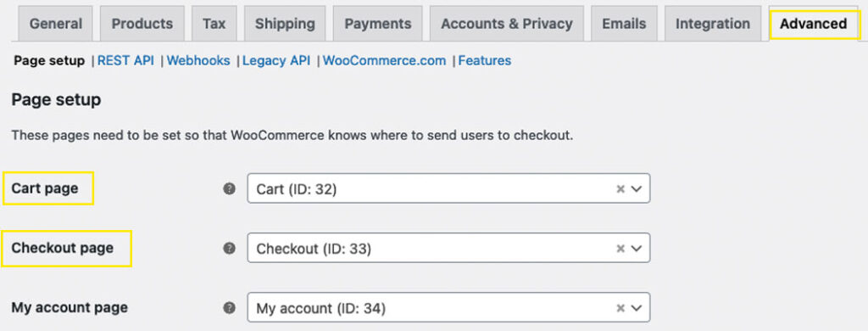Open help tip for Checkout page
The height and width of the screenshot is (331, 868).
click(x=229, y=249)
